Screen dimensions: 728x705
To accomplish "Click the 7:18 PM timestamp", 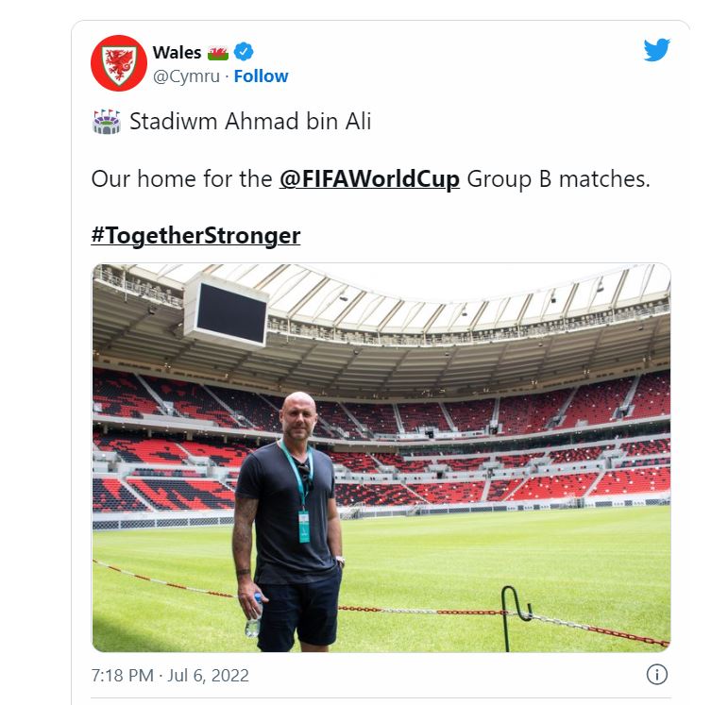I will 121,676.
